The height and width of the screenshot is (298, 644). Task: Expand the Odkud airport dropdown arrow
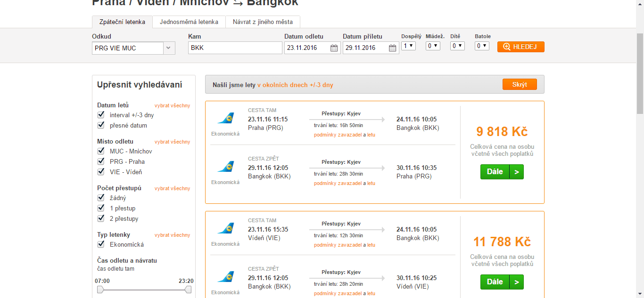[x=169, y=48]
